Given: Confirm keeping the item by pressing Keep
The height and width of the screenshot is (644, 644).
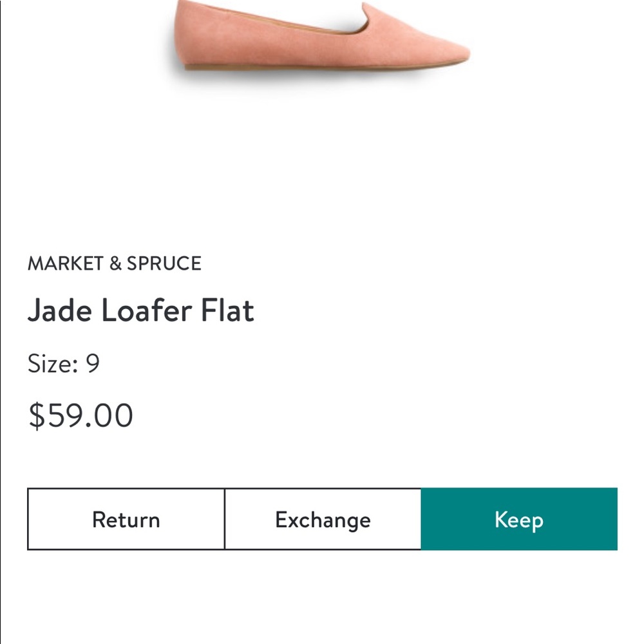Looking at the screenshot, I should point(518,519).
